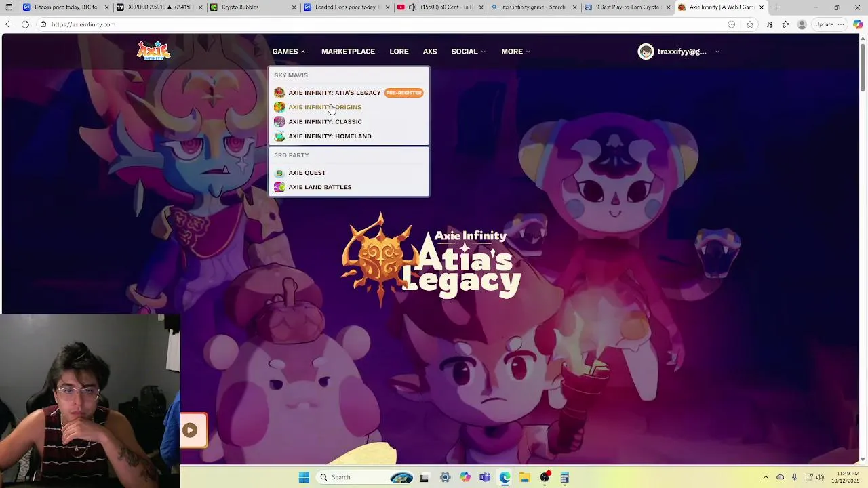The width and height of the screenshot is (868, 488).
Task: Close the Crypto Bubbles tab
Action: tap(294, 7)
